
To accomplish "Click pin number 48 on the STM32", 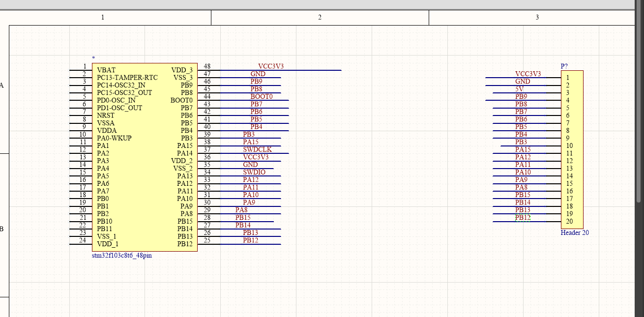I will 207,66.
